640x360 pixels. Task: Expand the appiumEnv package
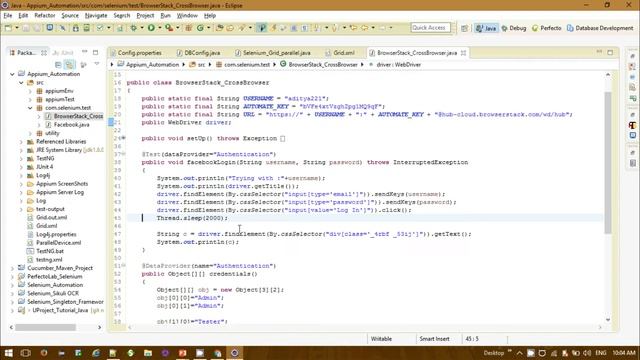[30, 91]
